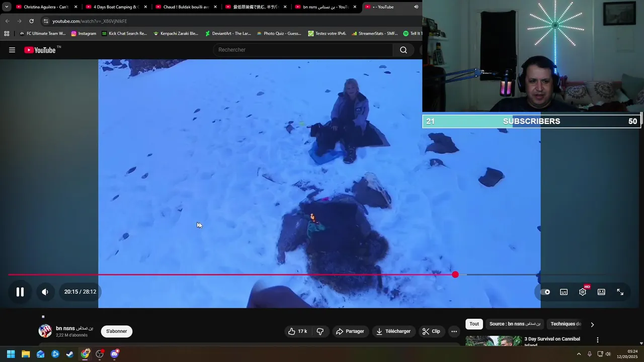Open the bookmarks apps grid icon
Image resolution: width=644 pixels, height=362 pixels.
(x=7, y=34)
